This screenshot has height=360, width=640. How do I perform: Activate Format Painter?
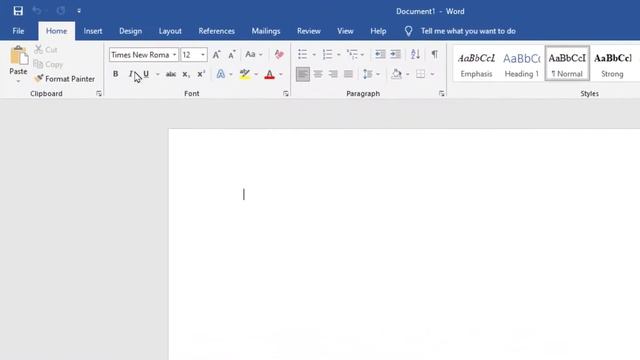tap(64, 79)
